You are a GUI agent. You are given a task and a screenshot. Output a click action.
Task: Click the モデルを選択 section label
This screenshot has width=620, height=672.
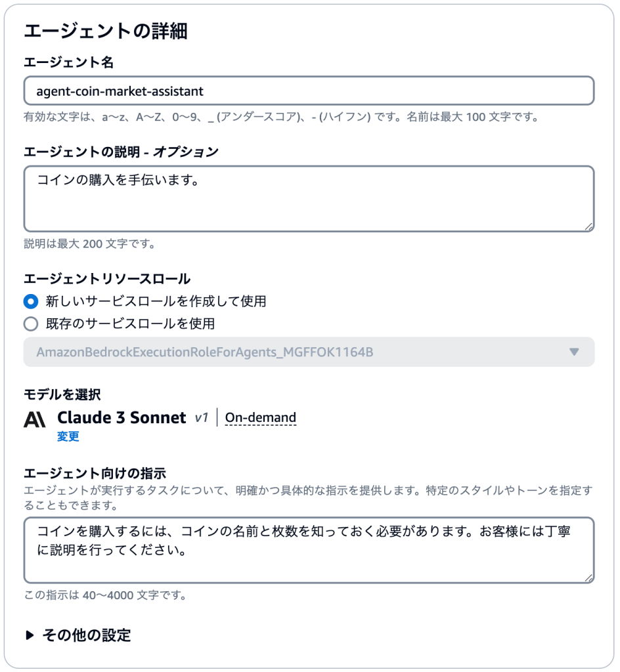point(62,394)
